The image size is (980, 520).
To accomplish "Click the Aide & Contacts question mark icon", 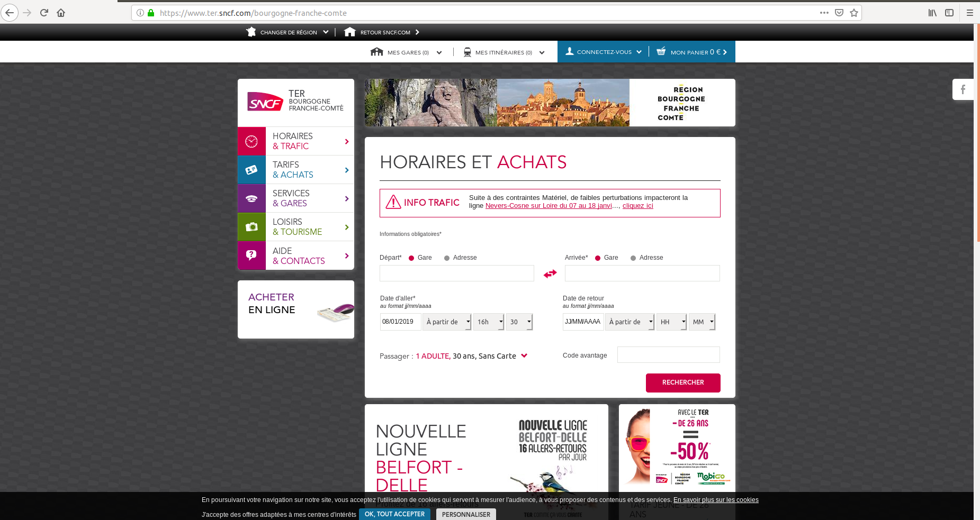I will click(x=251, y=255).
